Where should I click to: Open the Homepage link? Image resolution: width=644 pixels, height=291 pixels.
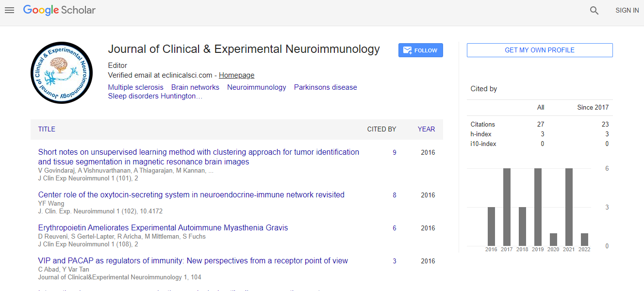pos(236,75)
